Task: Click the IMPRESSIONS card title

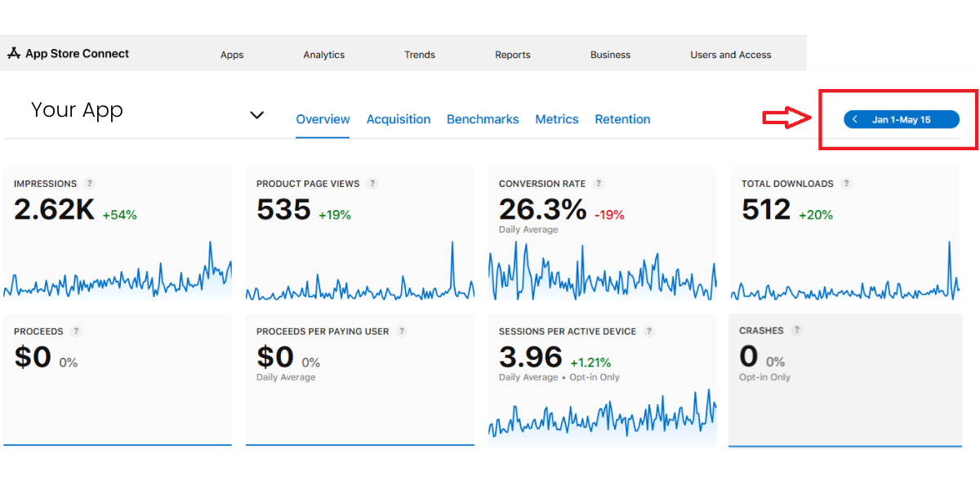Action: (x=46, y=184)
